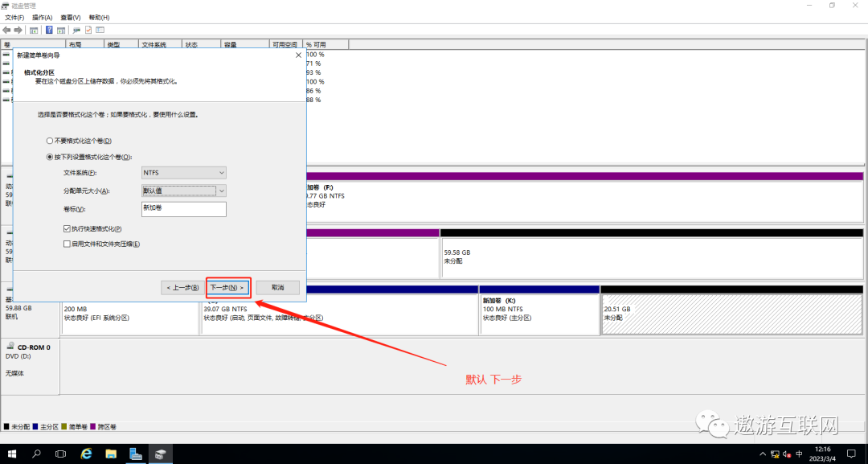Select the 20.51 GB 未分配 partition
Screen dimensions: 868x464
click(731, 314)
